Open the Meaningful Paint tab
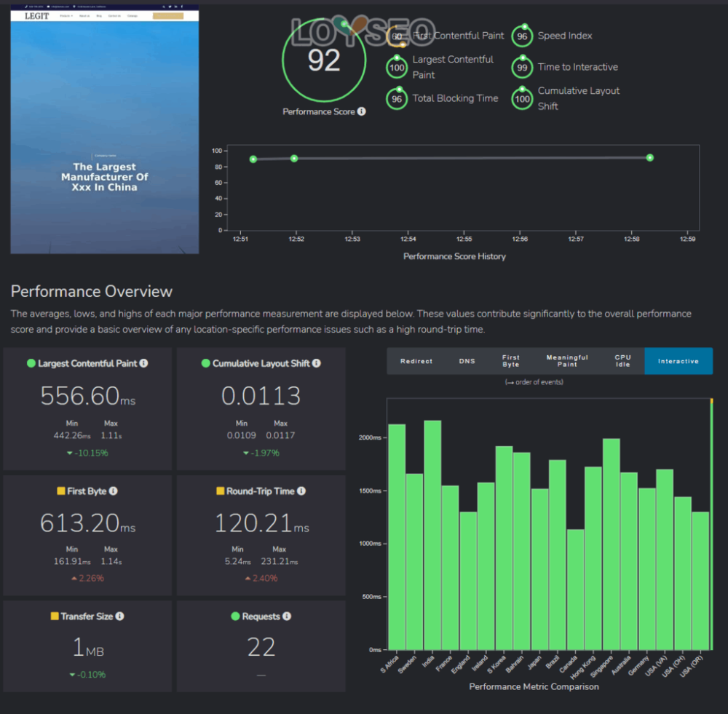The height and width of the screenshot is (714, 728). [x=567, y=361]
